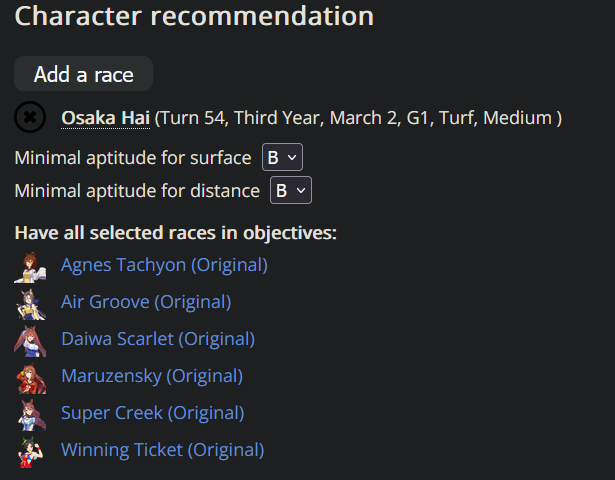The width and height of the screenshot is (615, 480).
Task: Open Air Groove (Original) link
Action: (x=146, y=302)
